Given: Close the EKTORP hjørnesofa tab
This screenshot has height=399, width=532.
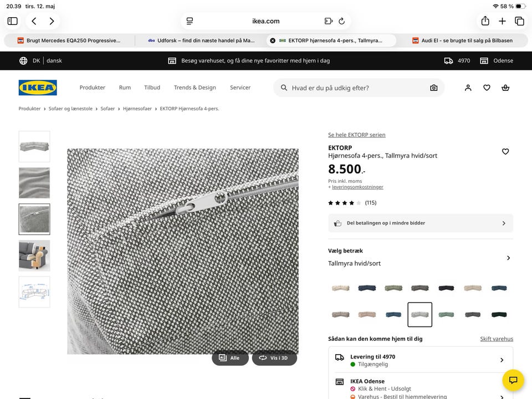Looking at the screenshot, I should [x=273, y=40].
